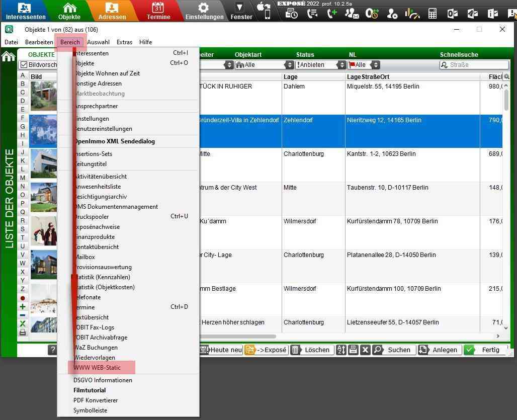Click the green plus icon in sidebar
The width and height of the screenshot is (517, 420).
(x=23, y=307)
